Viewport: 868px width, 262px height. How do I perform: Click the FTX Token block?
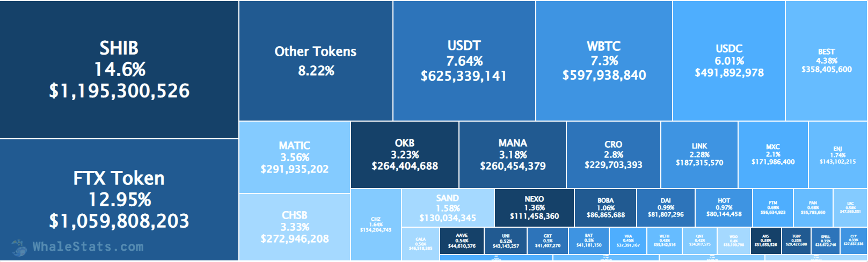pos(119,199)
